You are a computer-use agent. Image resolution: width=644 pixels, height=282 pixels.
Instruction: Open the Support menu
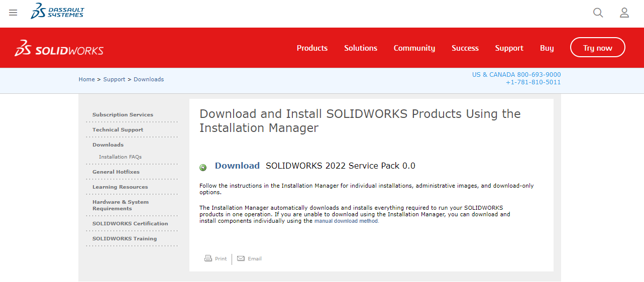pyautogui.click(x=509, y=48)
